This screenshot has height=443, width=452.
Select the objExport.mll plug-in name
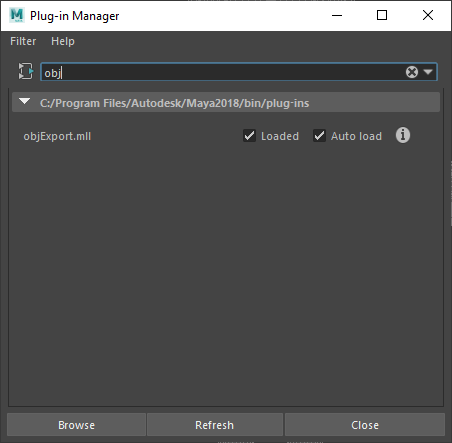pos(57,136)
